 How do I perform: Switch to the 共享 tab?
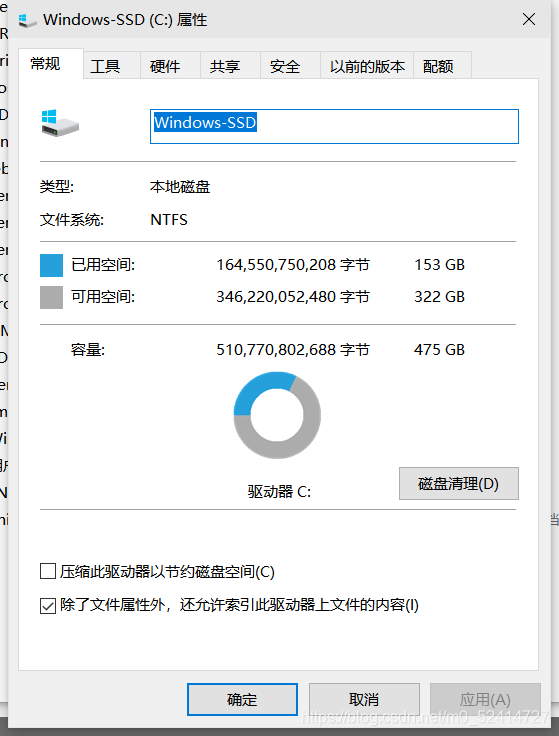pos(230,66)
